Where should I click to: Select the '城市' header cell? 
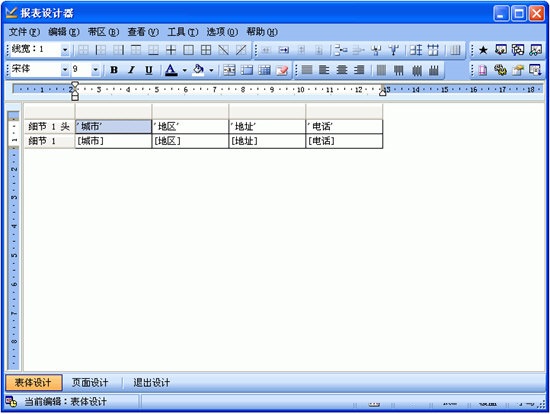point(113,126)
